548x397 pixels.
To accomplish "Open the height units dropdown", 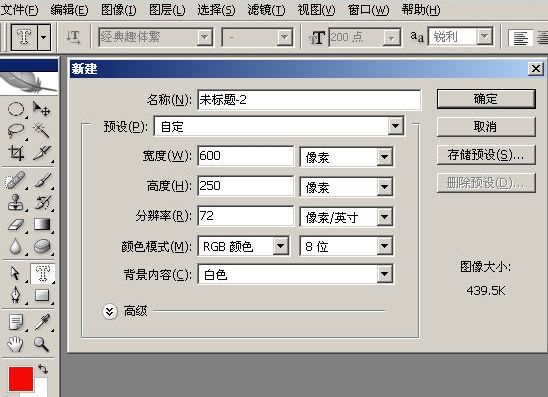I will tap(384, 187).
